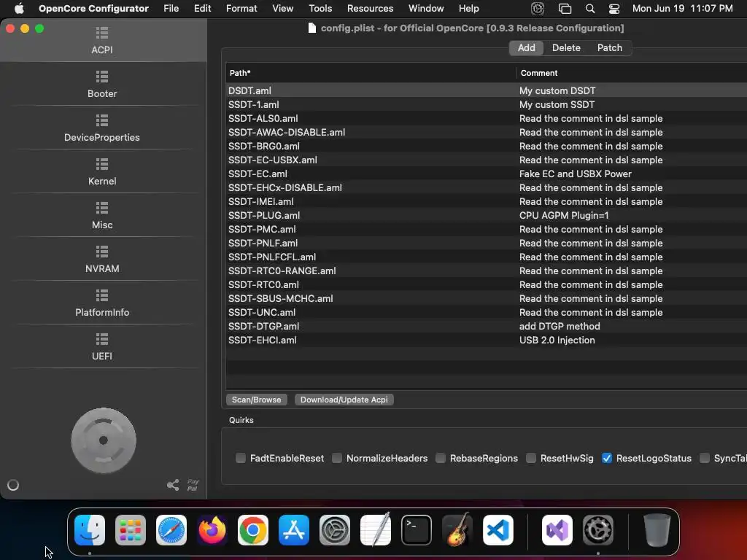Open TextEdit from the Dock
Screen dimensions: 747x560
(x=376, y=530)
